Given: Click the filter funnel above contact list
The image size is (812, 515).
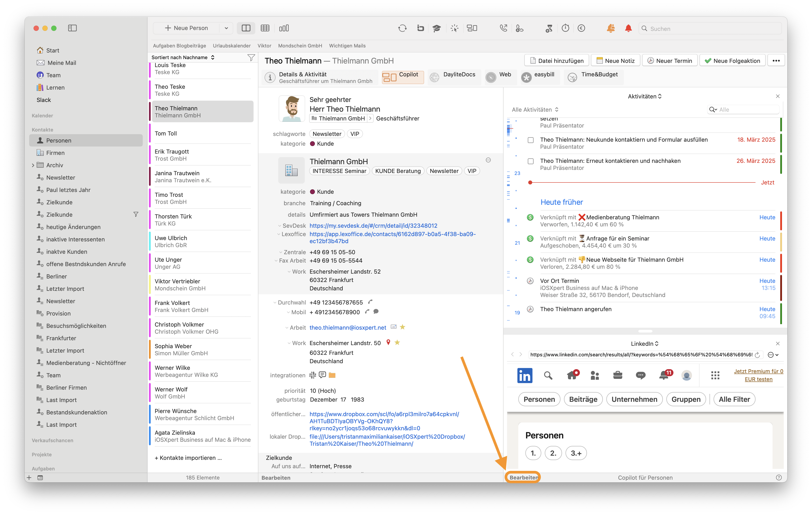Looking at the screenshot, I should 251,58.
